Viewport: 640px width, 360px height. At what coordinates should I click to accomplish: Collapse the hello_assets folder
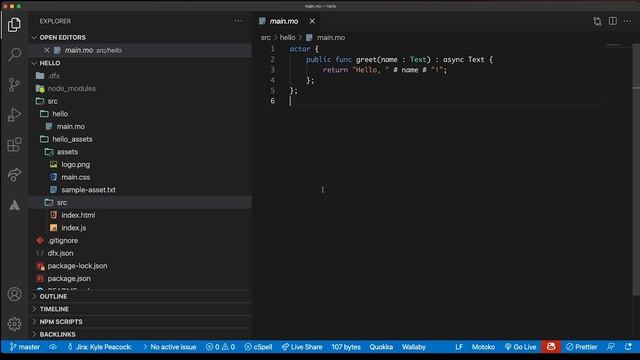[141, 139]
